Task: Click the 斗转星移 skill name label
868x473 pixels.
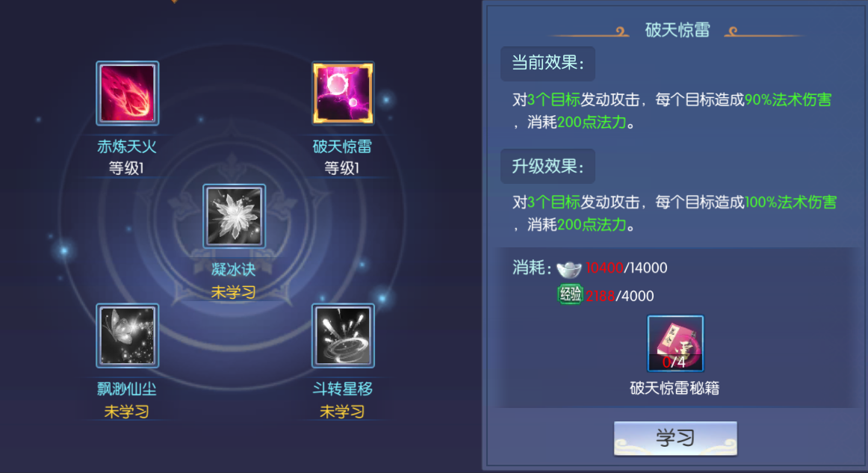Action: pos(342,389)
